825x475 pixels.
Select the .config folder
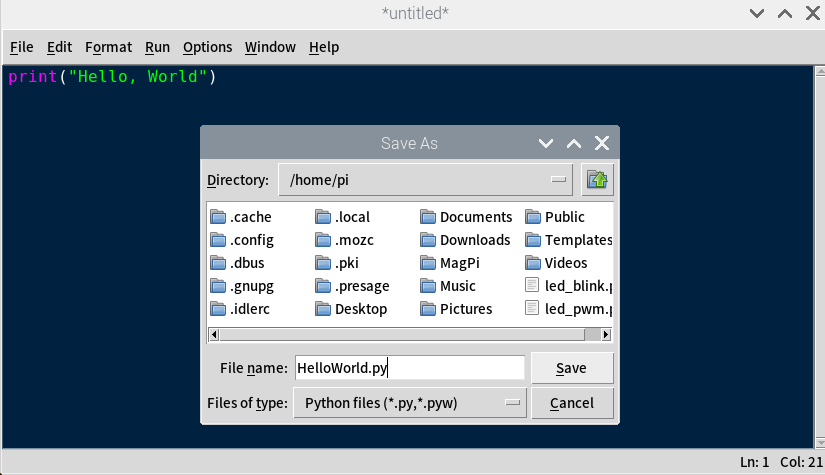242,240
